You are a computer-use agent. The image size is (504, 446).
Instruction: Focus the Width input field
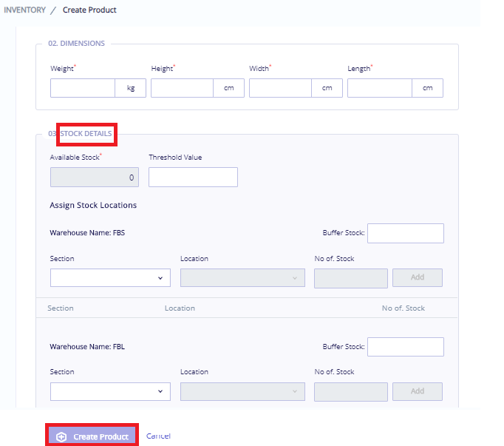[280, 88]
